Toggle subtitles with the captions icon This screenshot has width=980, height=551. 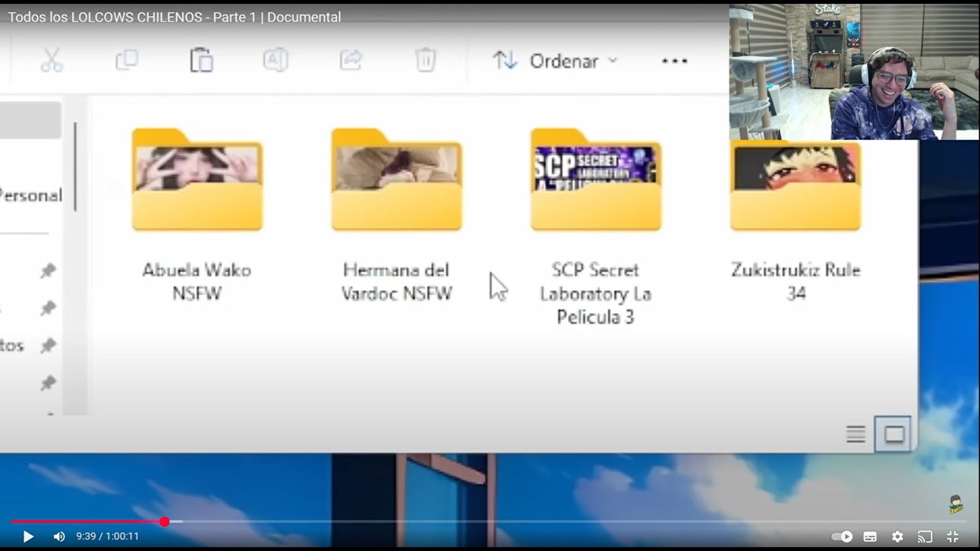click(x=871, y=536)
